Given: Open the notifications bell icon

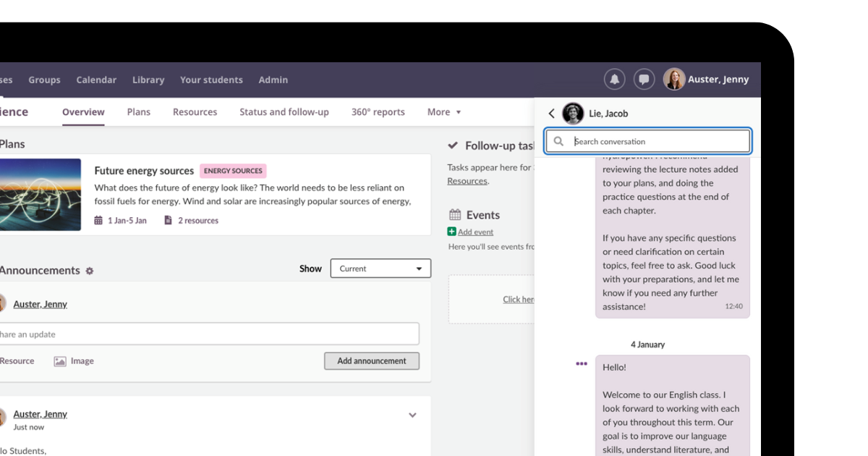Looking at the screenshot, I should 614,80.
